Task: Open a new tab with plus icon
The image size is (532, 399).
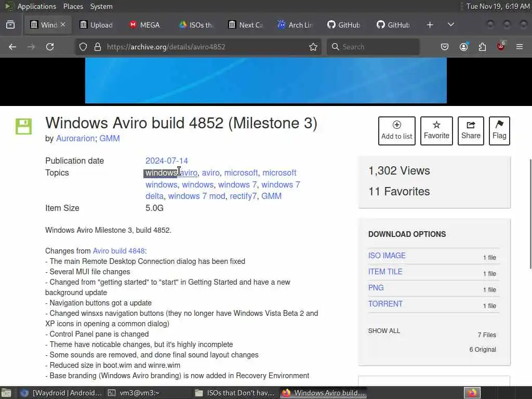Action: click(430, 25)
